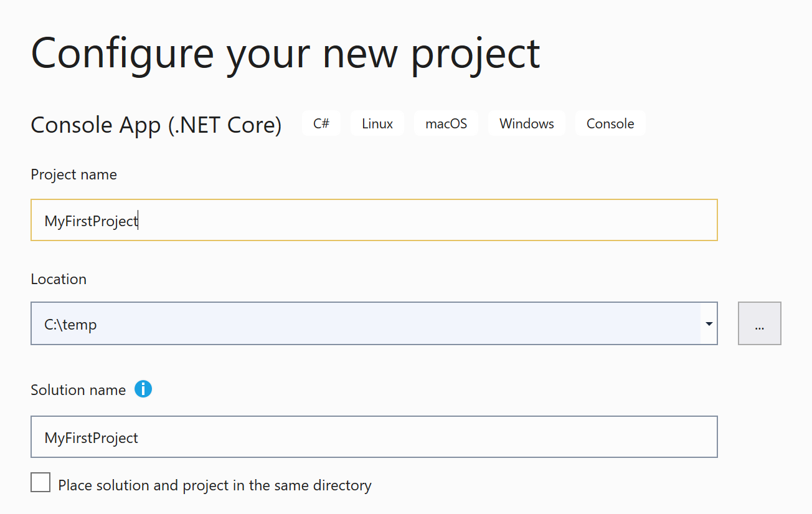Screen dimensions: 812x514
Task: Click the macOS platform tag
Action: tap(446, 123)
